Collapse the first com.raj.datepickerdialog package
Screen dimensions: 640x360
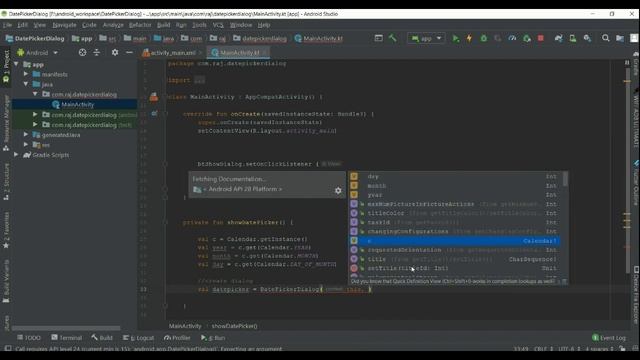(36, 94)
